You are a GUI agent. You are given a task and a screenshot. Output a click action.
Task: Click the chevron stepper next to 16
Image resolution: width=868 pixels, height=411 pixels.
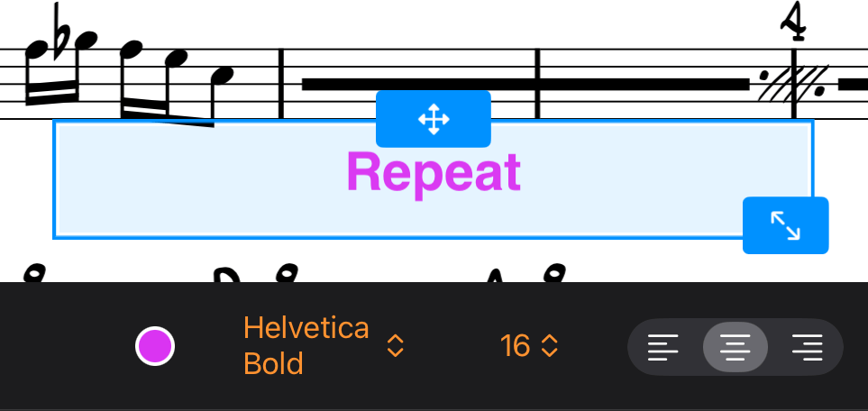coord(550,346)
